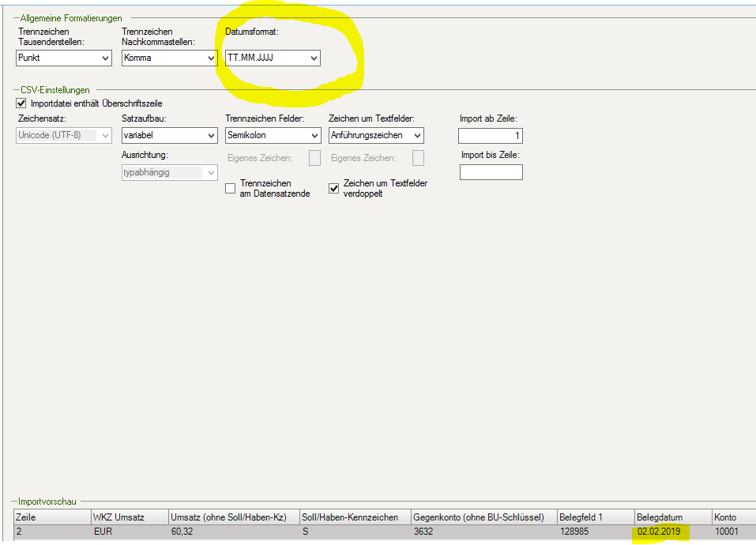Image resolution: width=756 pixels, height=545 pixels.
Task: Toggle 'Importdatei enthält Überschriftszeile' checkbox
Action: (21, 103)
